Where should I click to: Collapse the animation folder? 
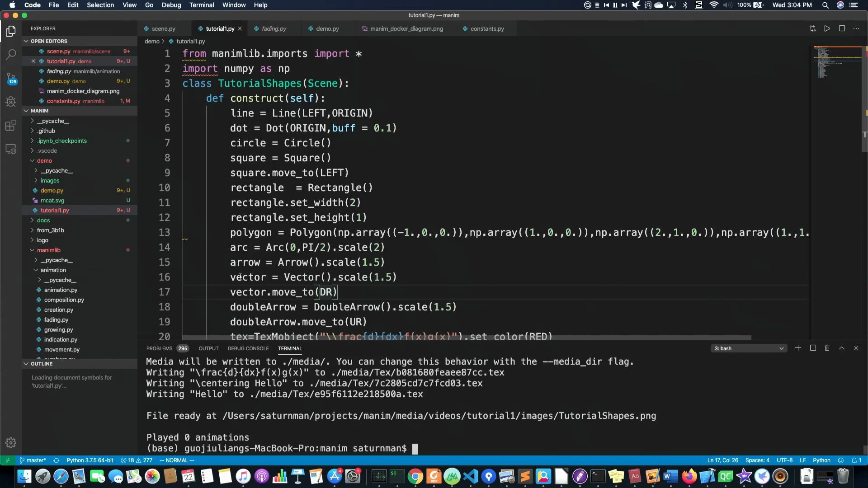tap(80, 270)
